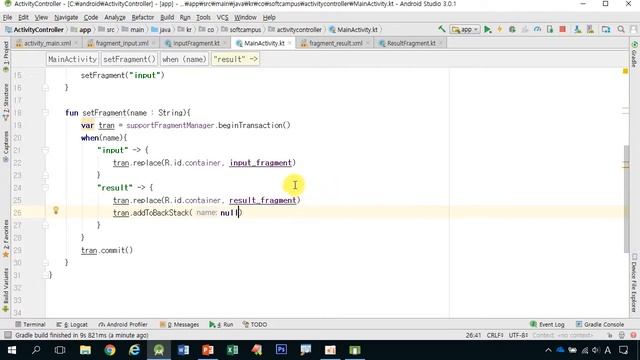Open the Gradle Console

pyautogui.click(x=600, y=324)
